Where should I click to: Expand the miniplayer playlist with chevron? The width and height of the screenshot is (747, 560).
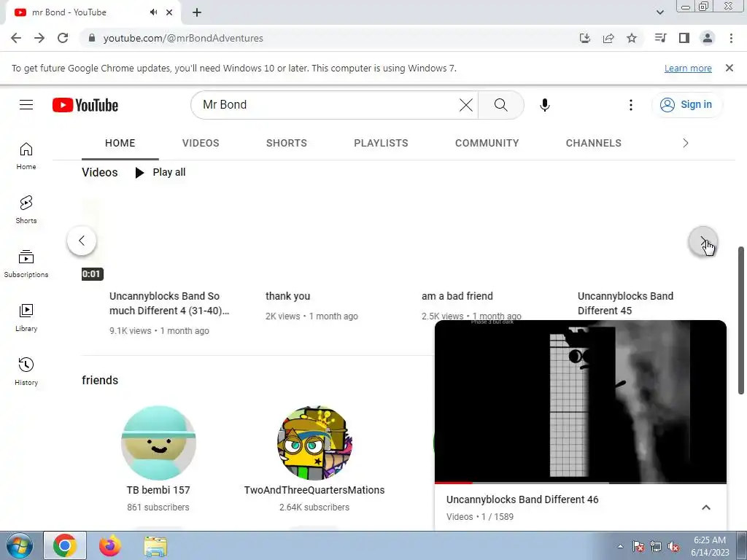[706, 507]
